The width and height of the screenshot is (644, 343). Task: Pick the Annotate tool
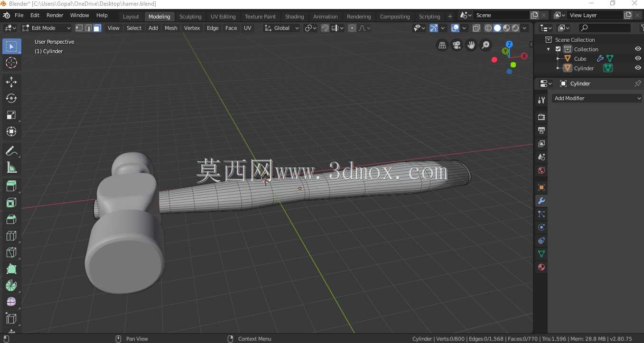pos(11,151)
